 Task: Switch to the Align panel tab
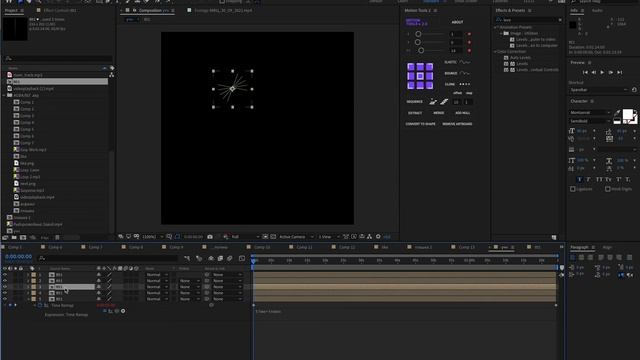(607, 247)
